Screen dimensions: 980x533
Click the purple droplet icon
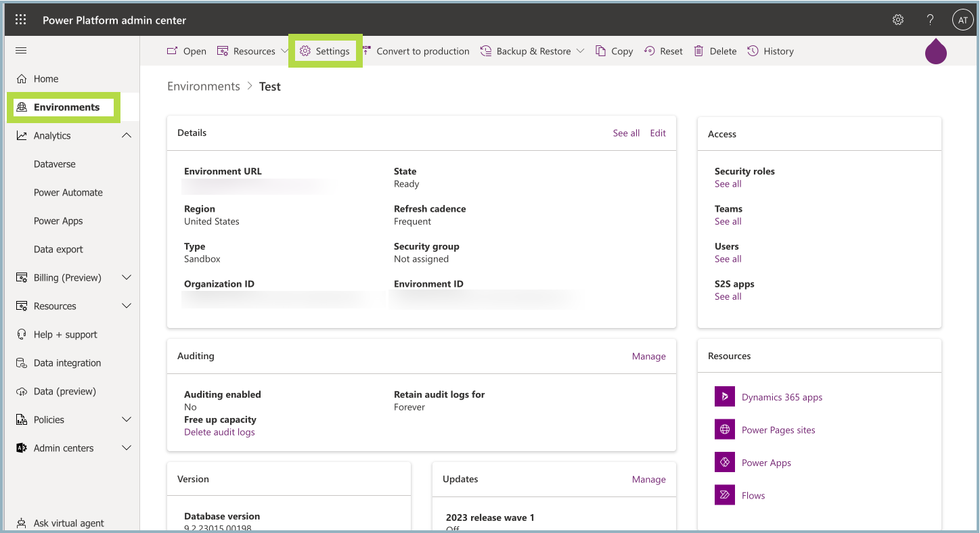point(936,51)
